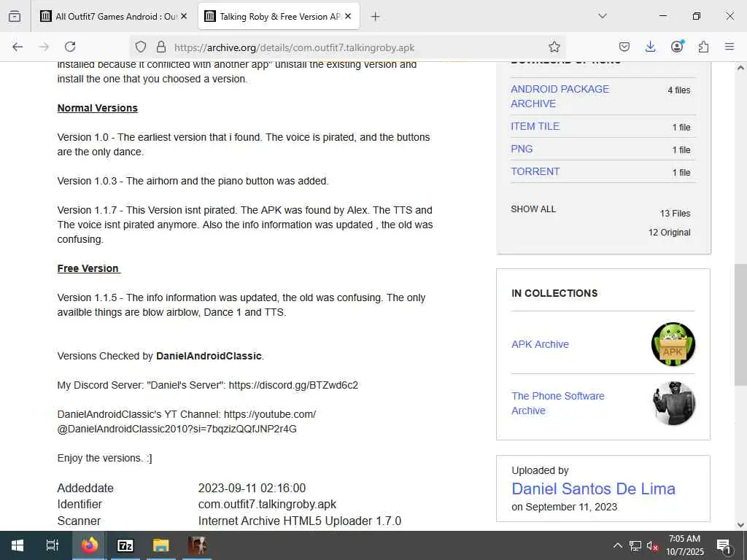Click the muted volume tray icon
The width and height of the screenshot is (747, 560).
point(652,545)
